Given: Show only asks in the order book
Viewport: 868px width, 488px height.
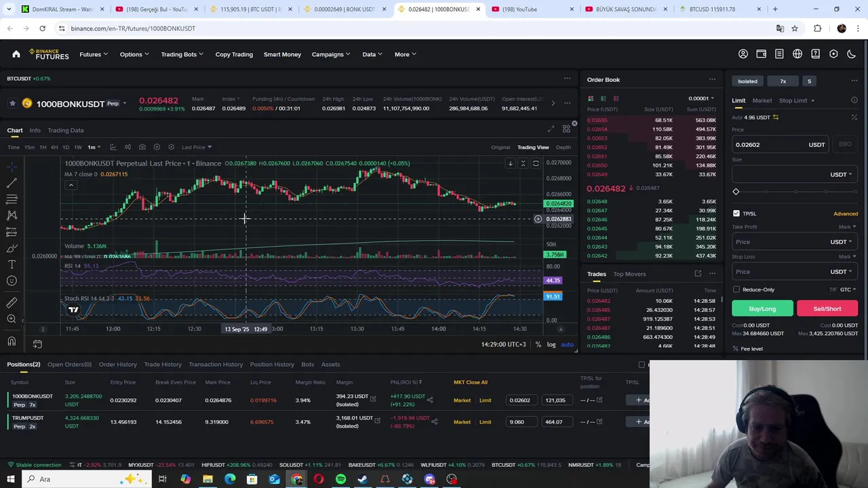Looking at the screenshot, I should [616, 98].
